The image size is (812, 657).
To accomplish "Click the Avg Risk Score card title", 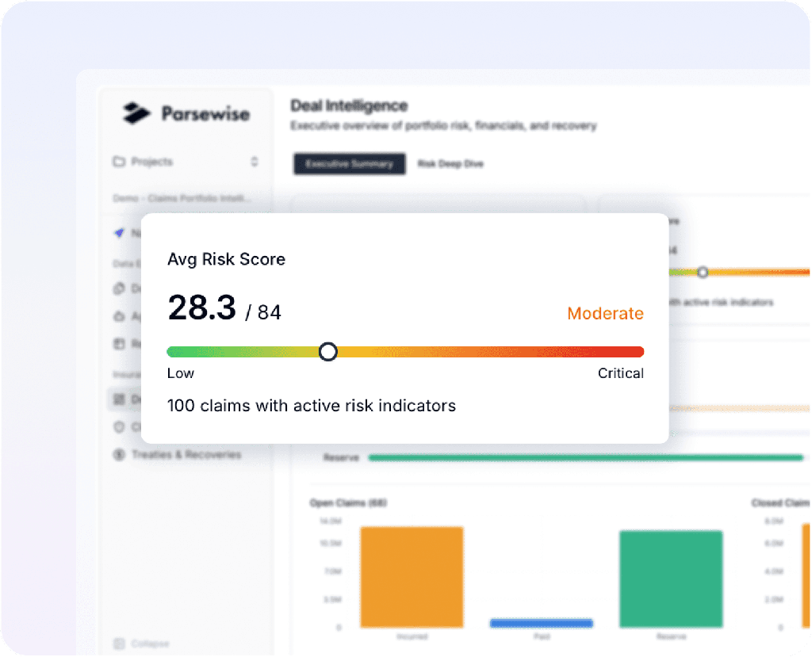I will pos(226,259).
